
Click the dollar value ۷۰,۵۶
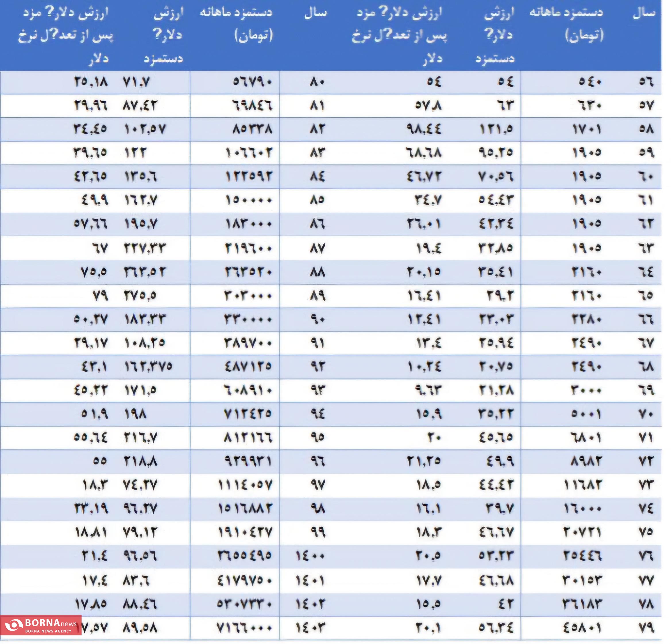coord(496,176)
